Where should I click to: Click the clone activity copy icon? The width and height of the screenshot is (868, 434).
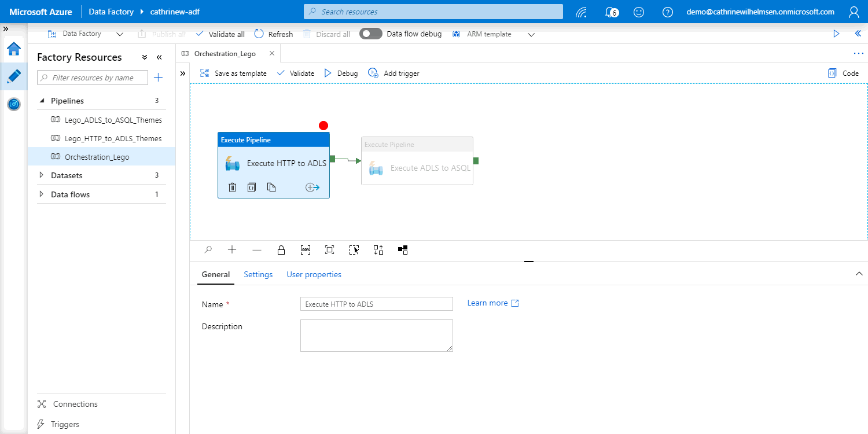(x=271, y=187)
